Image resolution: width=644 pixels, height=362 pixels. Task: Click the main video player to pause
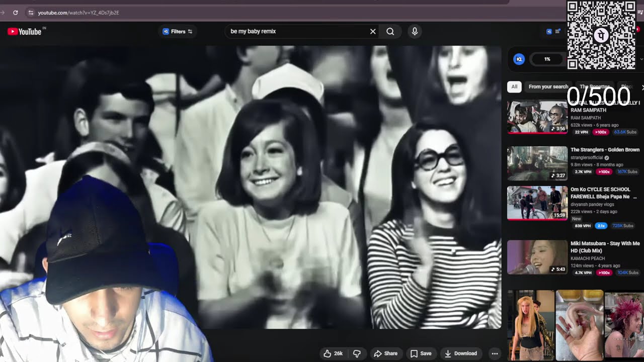click(251, 187)
